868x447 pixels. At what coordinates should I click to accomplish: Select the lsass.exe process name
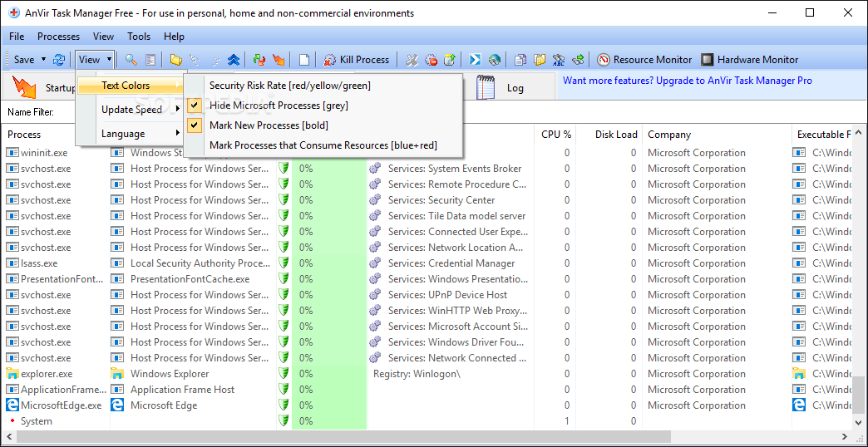pos(39,263)
